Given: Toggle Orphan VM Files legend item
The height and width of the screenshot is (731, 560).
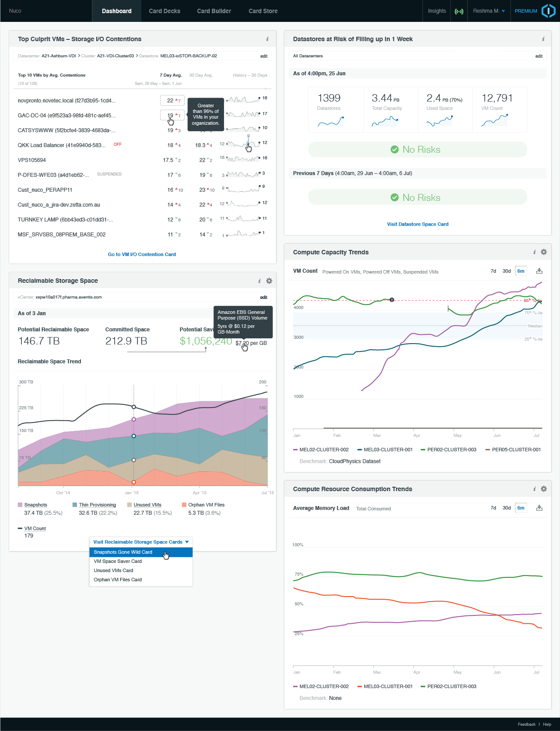Looking at the screenshot, I should point(203,505).
